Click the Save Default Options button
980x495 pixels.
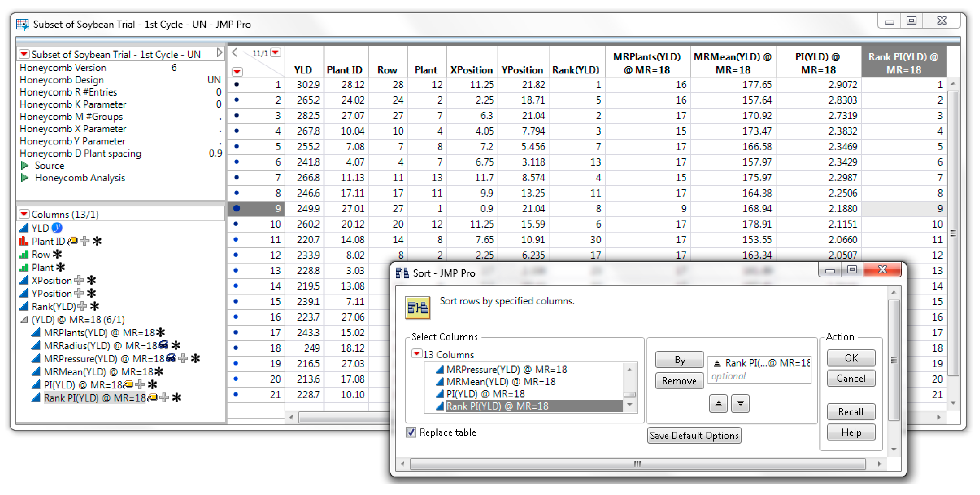pyautogui.click(x=694, y=436)
